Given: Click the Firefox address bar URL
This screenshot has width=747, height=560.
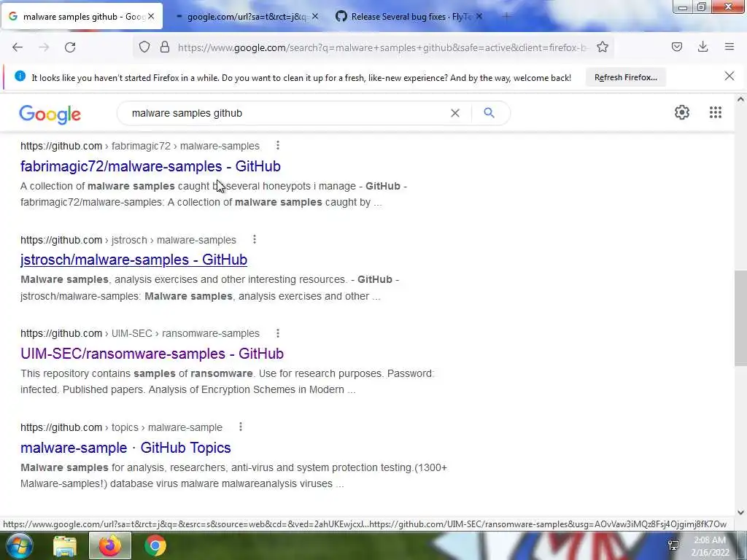Looking at the screenshot, I should (384, 47).
